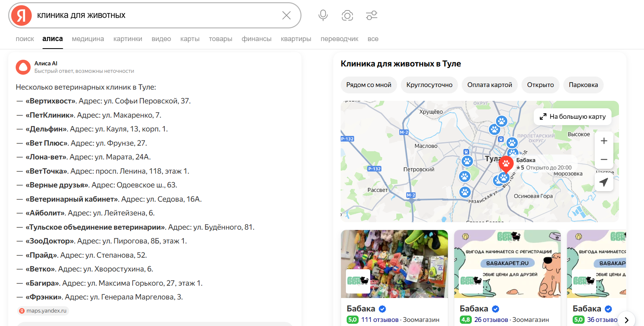Switch to the картинки tab
Image resolution: width=644 pixels, height=326 pixels.
pos(128,39)
